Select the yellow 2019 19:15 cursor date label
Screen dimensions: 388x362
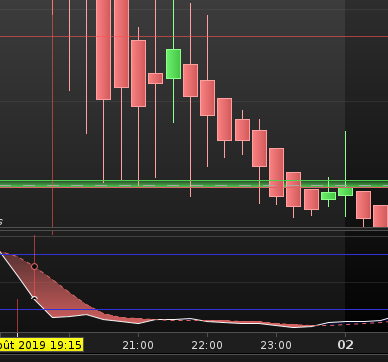pyautogui.click(x=41, y=345)
